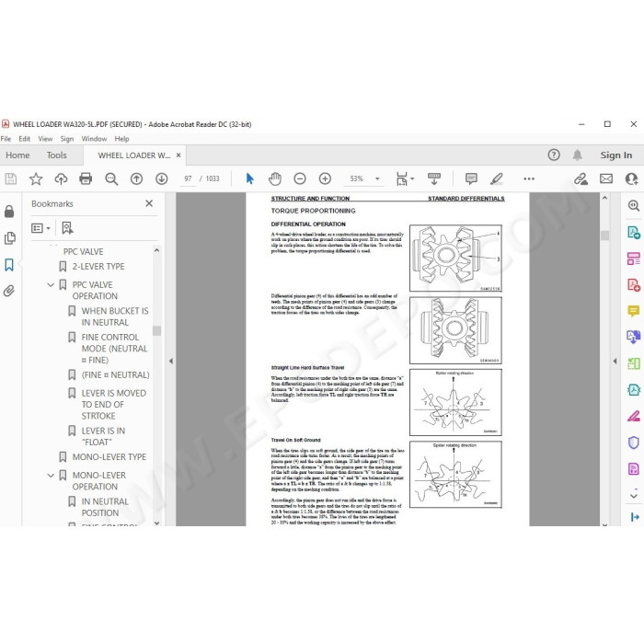Switch to the Tools tab
Image resolution: width=644 pixels, height=644 pixels.
(56, 155)
